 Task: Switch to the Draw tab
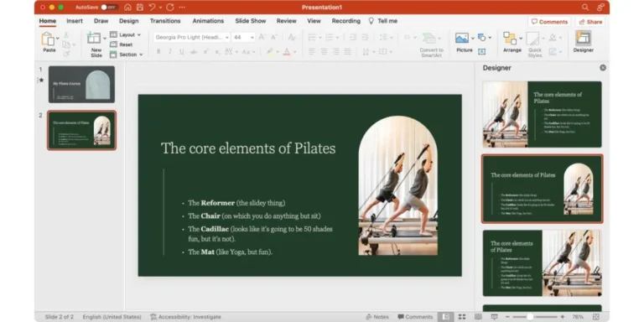(x=101, y=21)
